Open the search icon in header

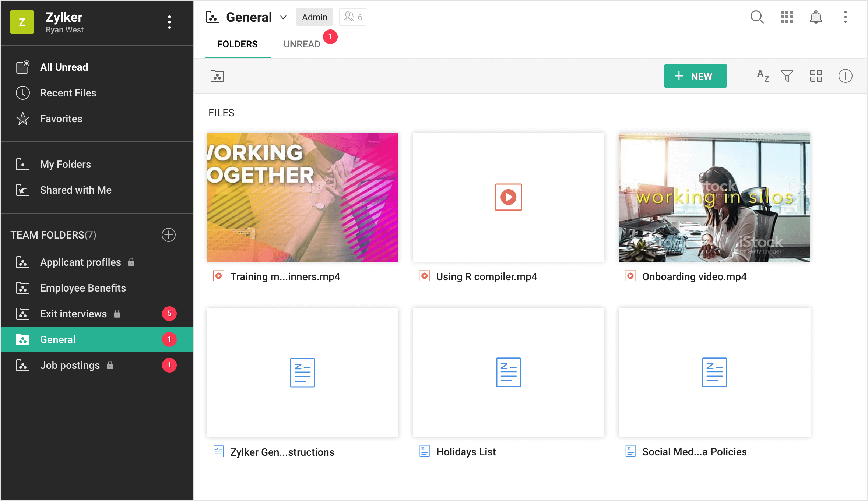point(757,17)
